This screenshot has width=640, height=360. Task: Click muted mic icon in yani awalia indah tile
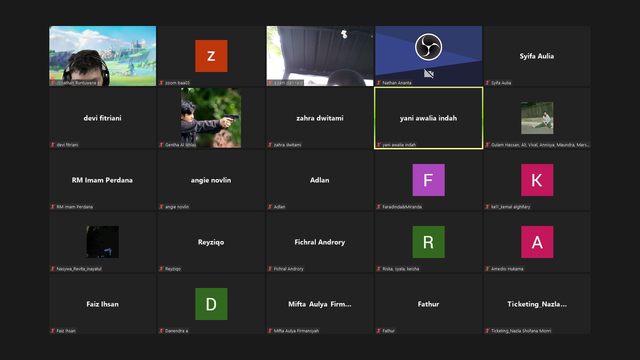pyautogui.click(x=379, y=145)
